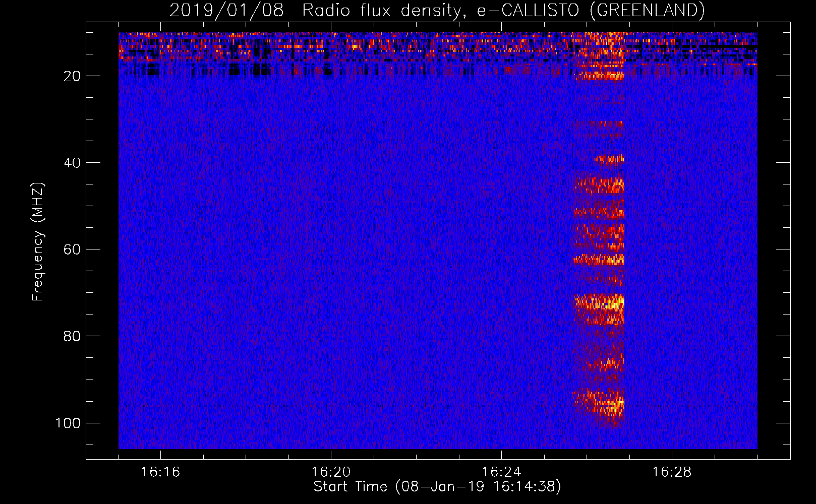This screenshot has height=504, width=816.
Task: Click the 60 frequency tick label
Action: (x=72, y=249)
